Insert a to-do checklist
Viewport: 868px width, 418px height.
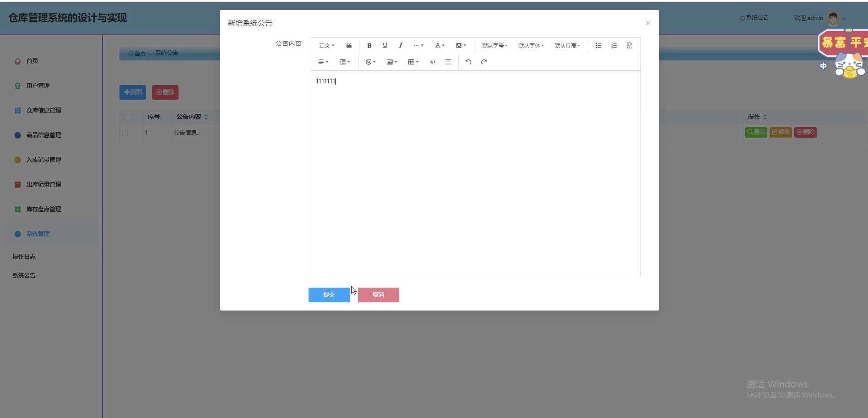pyautogui.click(x=629, y=45)
